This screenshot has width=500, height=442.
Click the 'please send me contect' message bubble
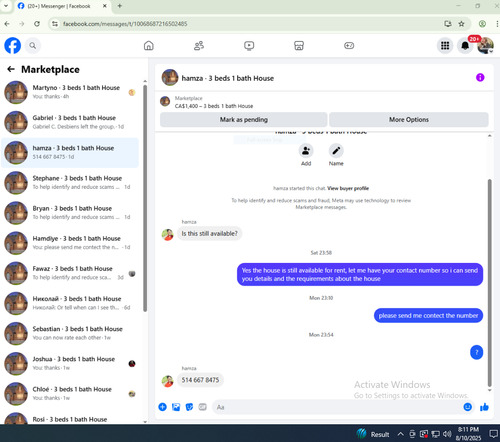tap(428, 315)
